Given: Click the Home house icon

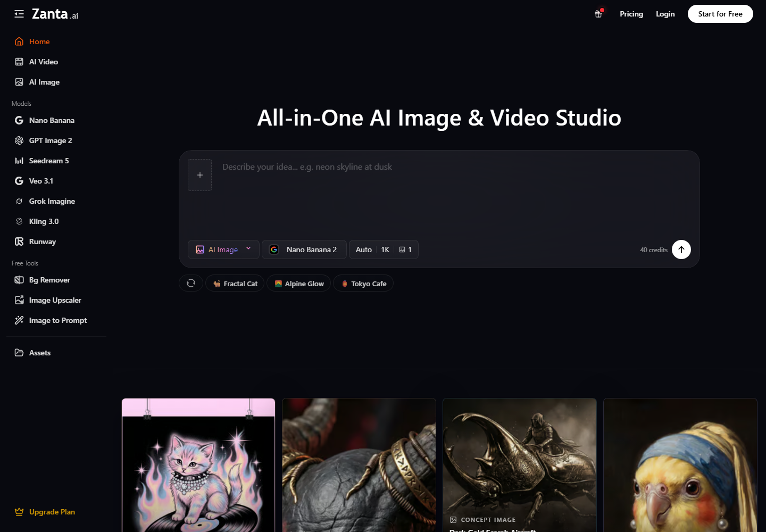Looking at the screenshot, I should (x=19, y=41).
